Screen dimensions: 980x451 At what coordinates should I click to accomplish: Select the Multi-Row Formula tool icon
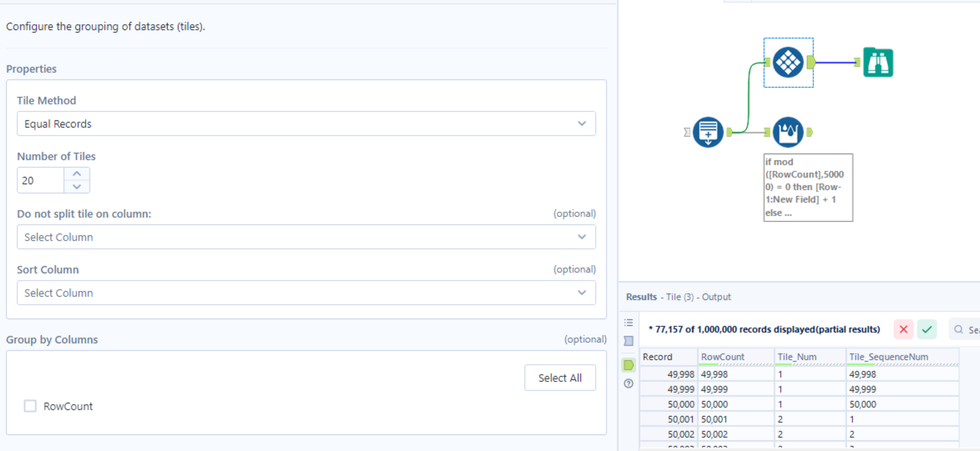788,132
